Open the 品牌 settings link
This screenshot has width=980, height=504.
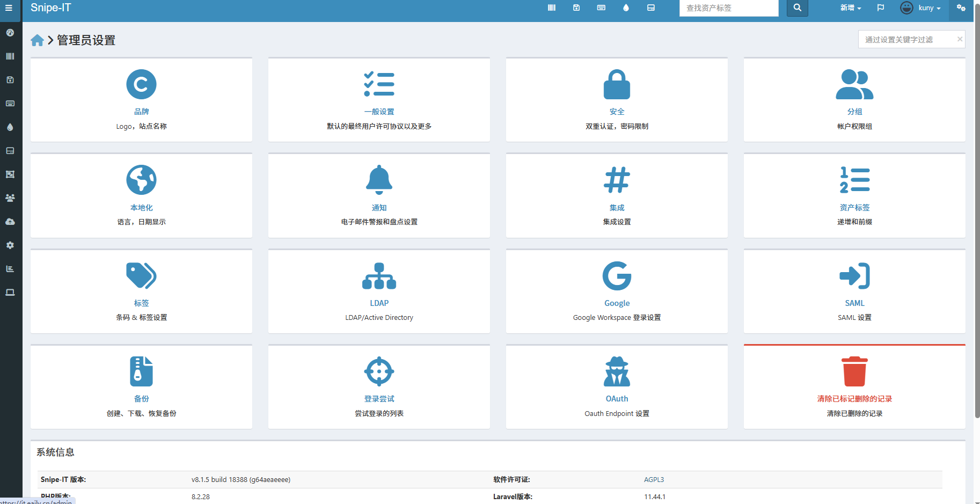pos(141,112)
